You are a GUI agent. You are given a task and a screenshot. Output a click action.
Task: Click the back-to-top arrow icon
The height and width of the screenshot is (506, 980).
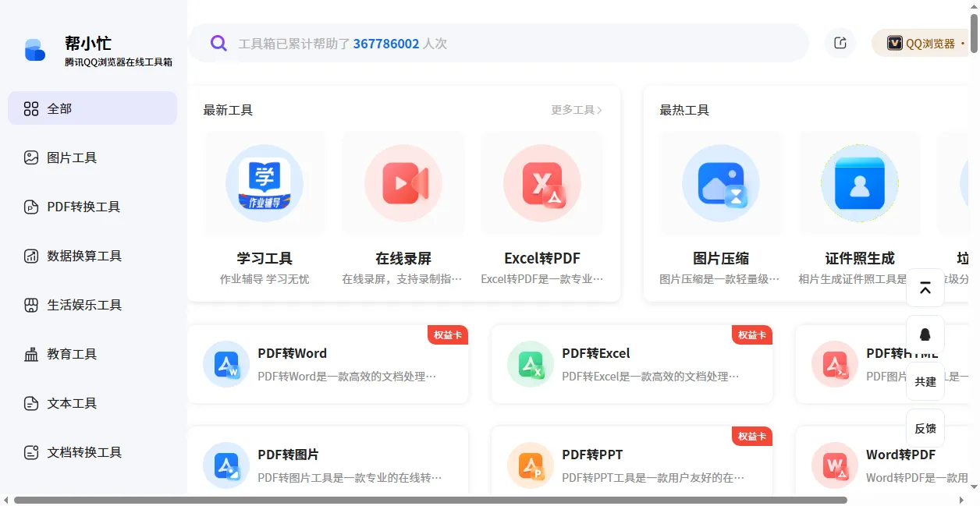[925, 287]
